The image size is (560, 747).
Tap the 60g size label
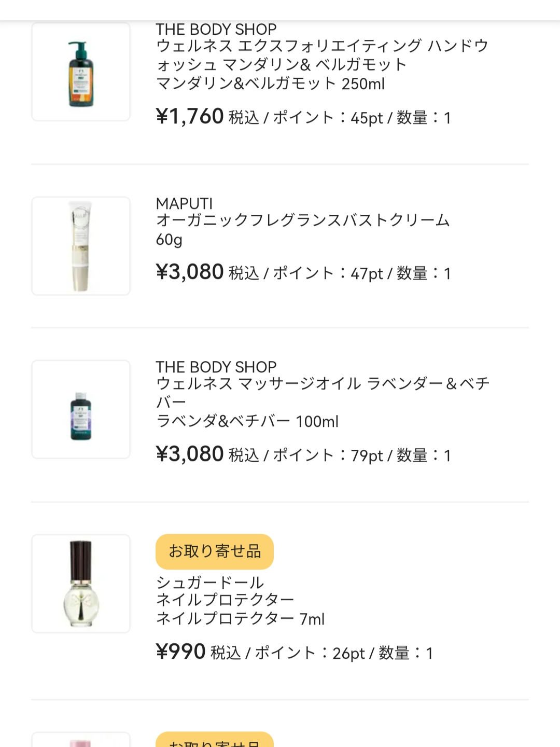click(169, 240)
